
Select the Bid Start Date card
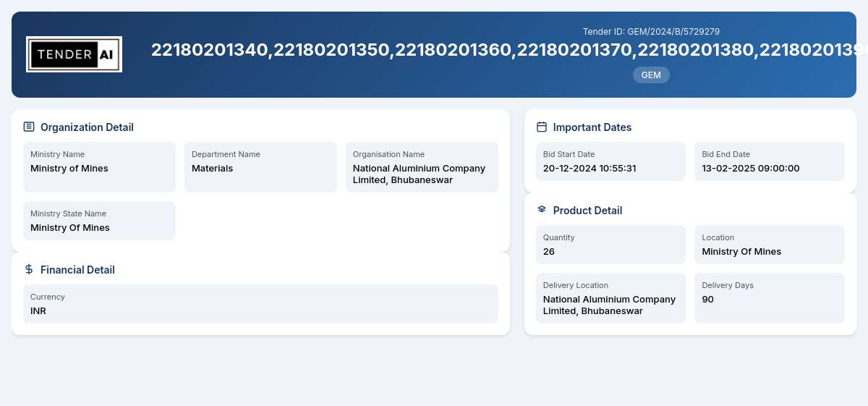click(x=610, y=161)
